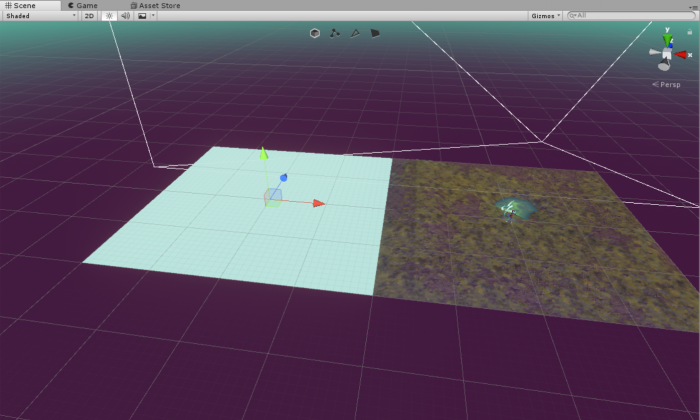The image size is (700, 420).
Task: Toggle Persp projection label
Action: tap(666, 84)
